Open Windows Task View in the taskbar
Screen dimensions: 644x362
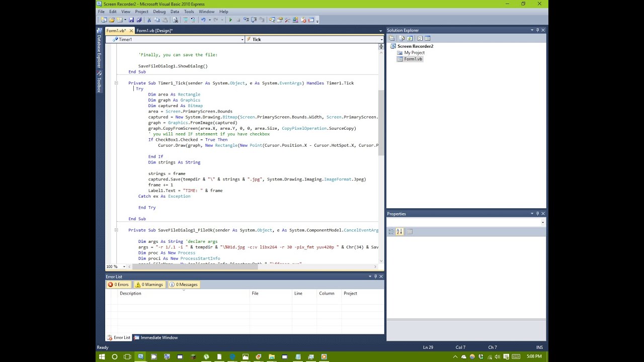[x=127, y=356]
